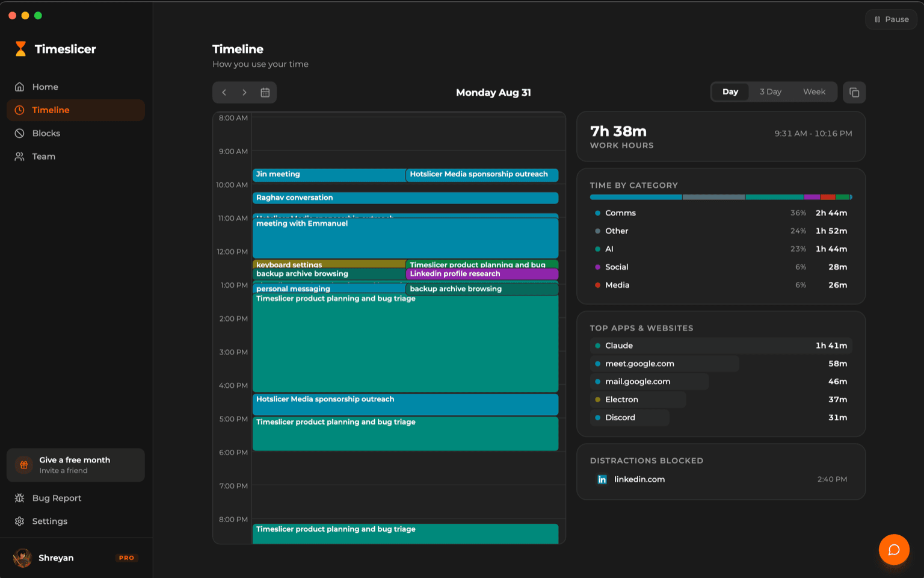Image resolution: width=924 pixels, height=578 pixels.
Task: Open Settings in the sidebar
Action: [x=76, y=521]
